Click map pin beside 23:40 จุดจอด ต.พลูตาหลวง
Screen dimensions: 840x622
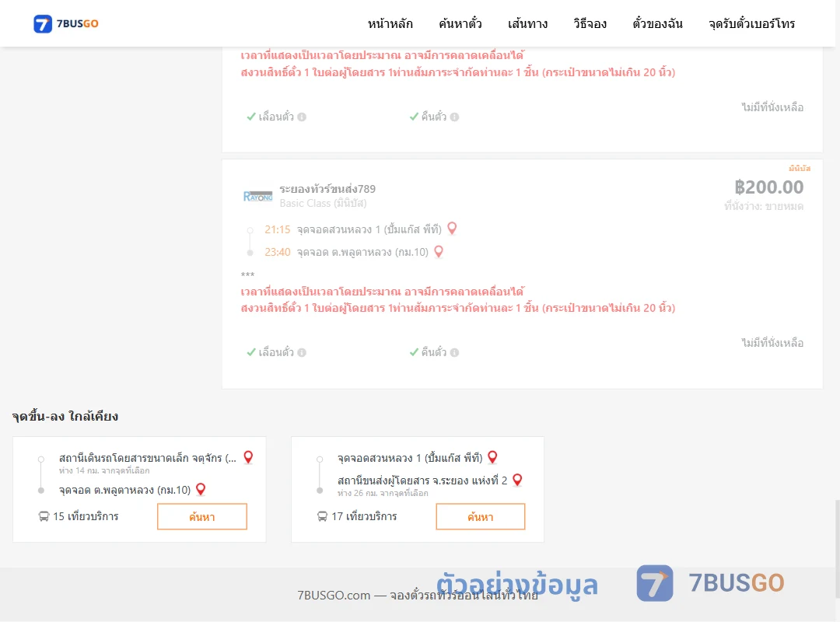click(439, 252)
